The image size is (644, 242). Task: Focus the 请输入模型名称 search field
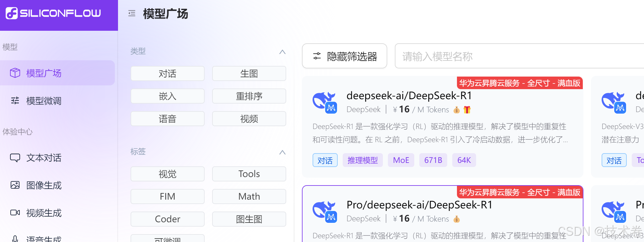coord(519,56)
